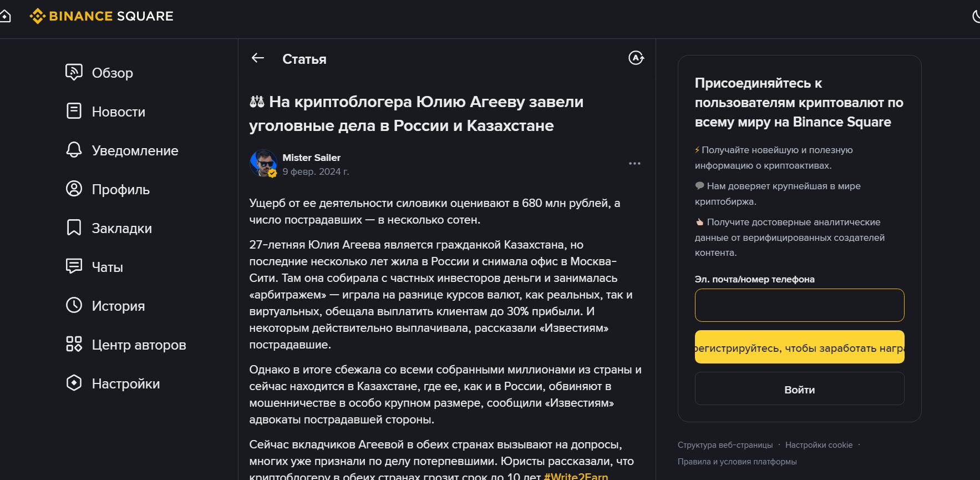The width and height of the screenshot is (980, 480).
Task: Click the translate article icon
Action: click(x=636, y=58)
